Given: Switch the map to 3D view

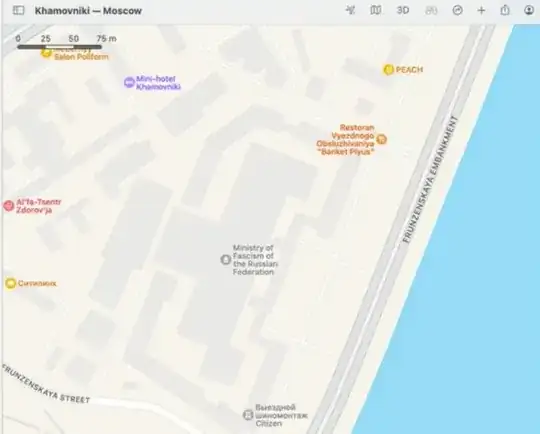Looking at the screenshot, I should (403, 10).
